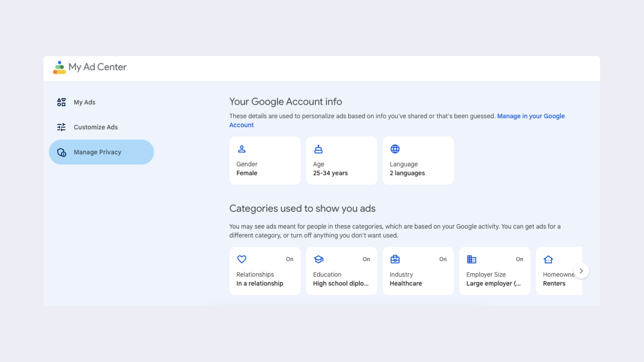The width and height of the screenshot is (644, 362).
Task: Click the Gender person icon
Action: click(242, 149)
